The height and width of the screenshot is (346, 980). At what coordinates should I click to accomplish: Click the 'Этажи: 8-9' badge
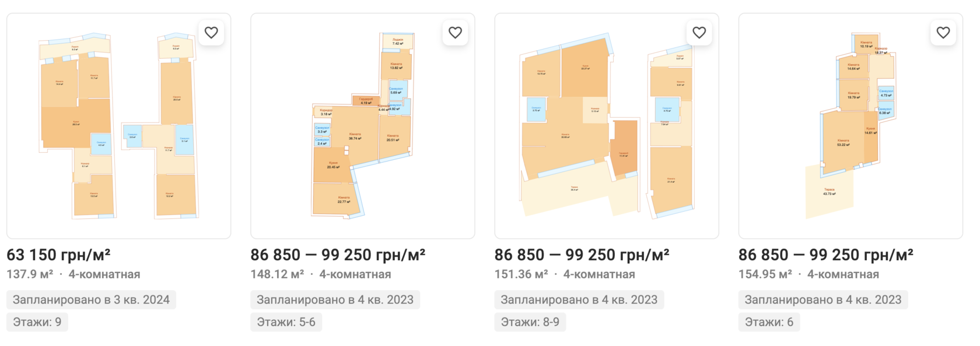click(530, 322)
